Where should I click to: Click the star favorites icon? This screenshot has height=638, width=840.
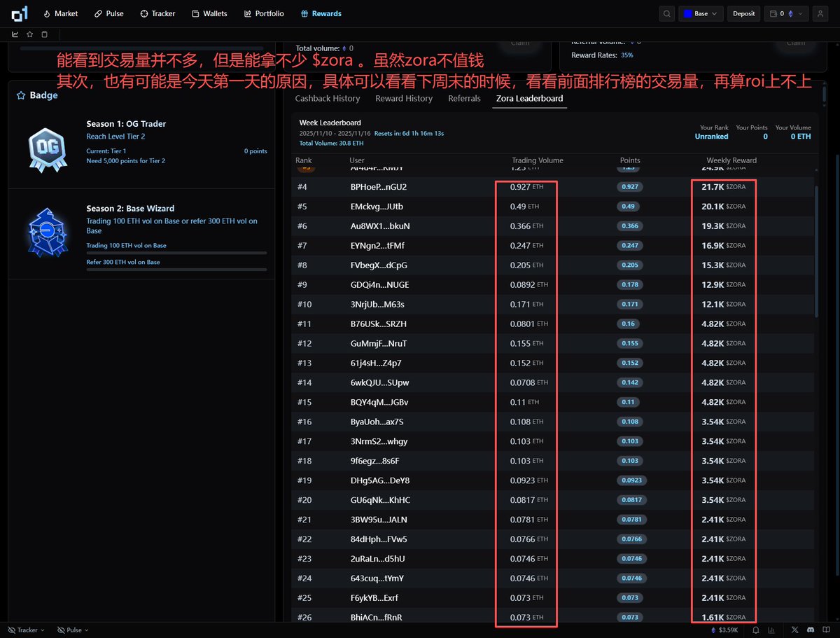[29, 34]
